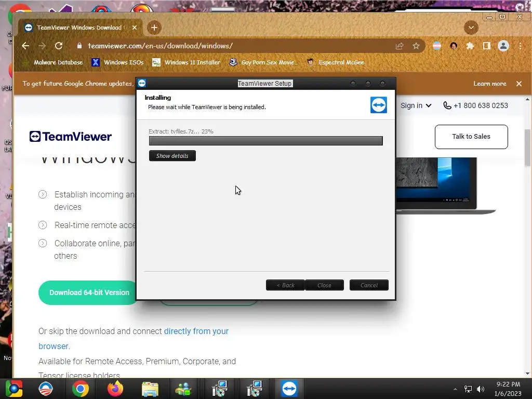The height and width of the screenshot is (399, 532).
Task: Bookmark this page with the star icon
Action: click(416, 46)
